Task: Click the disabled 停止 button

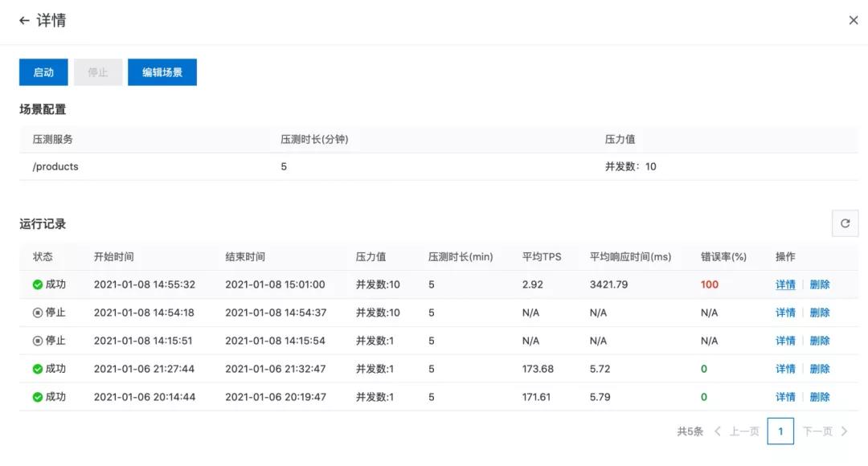Action: coord(98,72)
